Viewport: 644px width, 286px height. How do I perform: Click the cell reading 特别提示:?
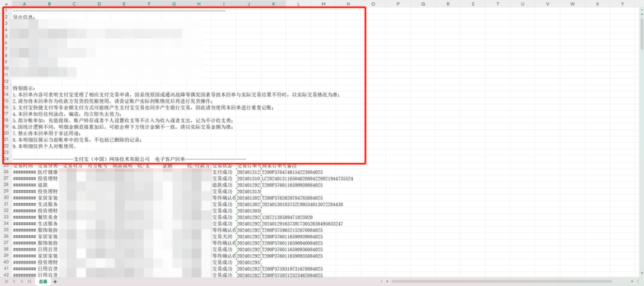pyautogui.click(x=24, y=88)
